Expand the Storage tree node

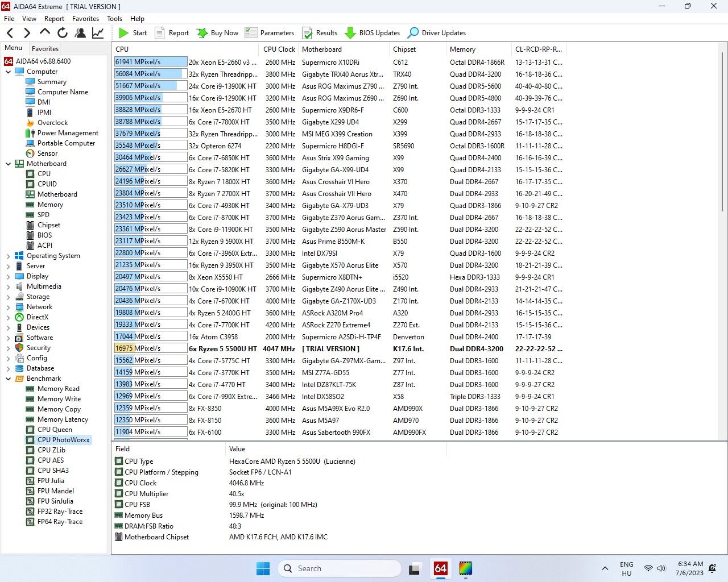[x=8, y=297]
